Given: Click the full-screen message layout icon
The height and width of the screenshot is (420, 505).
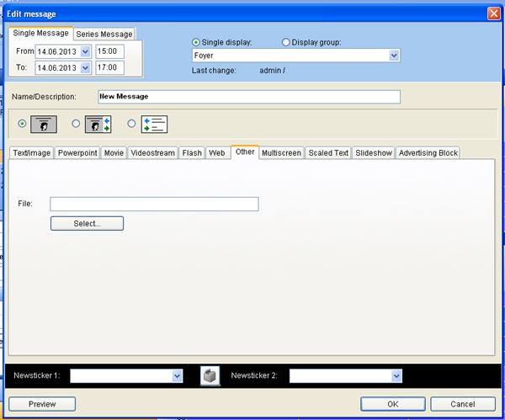Looking at the screenshot, I should click(x=44, y=124).
